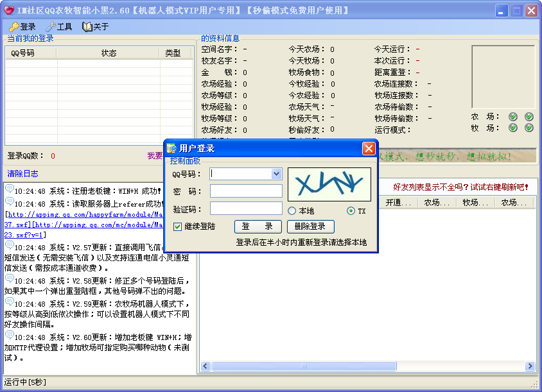Click the captcha image to refresh
This screenshot has width=542, height=392.
329,184
